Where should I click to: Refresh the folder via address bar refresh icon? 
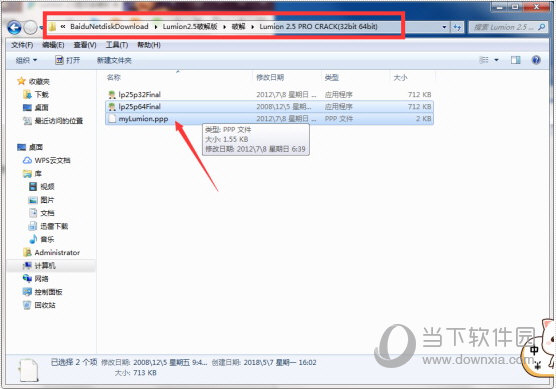tap(457, 27)
